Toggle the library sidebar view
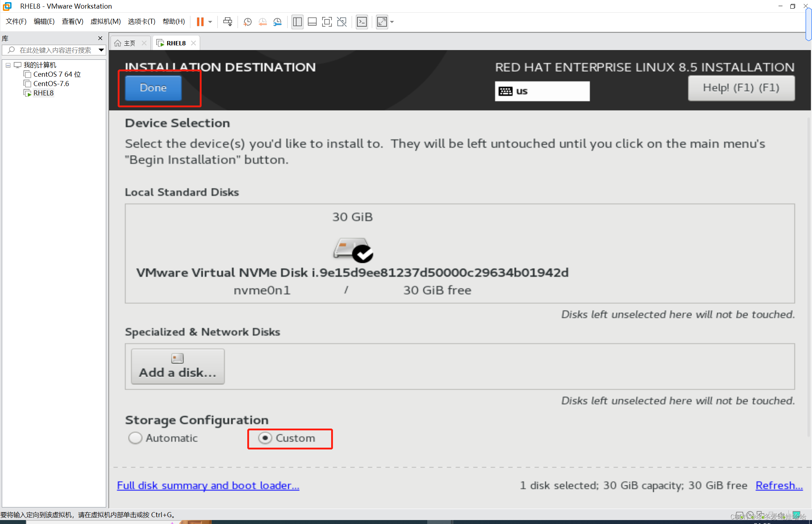 (x=297, y=22)
